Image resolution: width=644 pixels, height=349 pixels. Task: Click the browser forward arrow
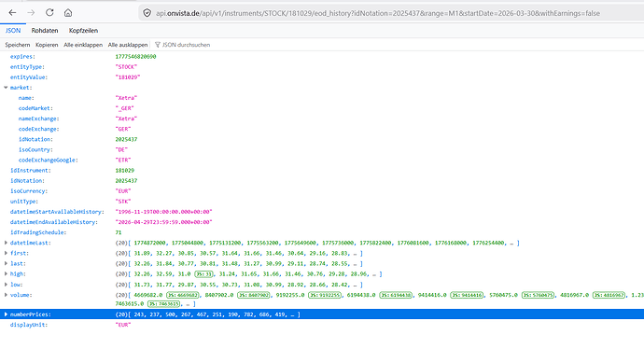(x=31, y=13)
